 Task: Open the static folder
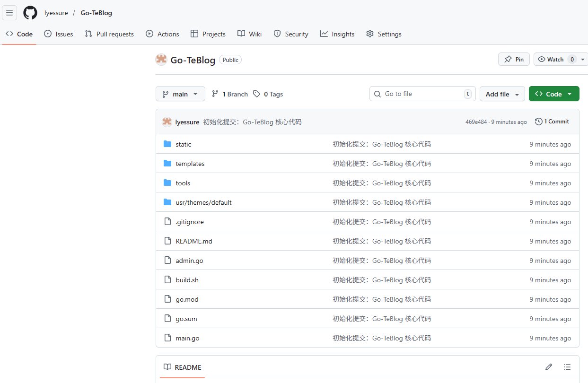(x=183, y=144)
